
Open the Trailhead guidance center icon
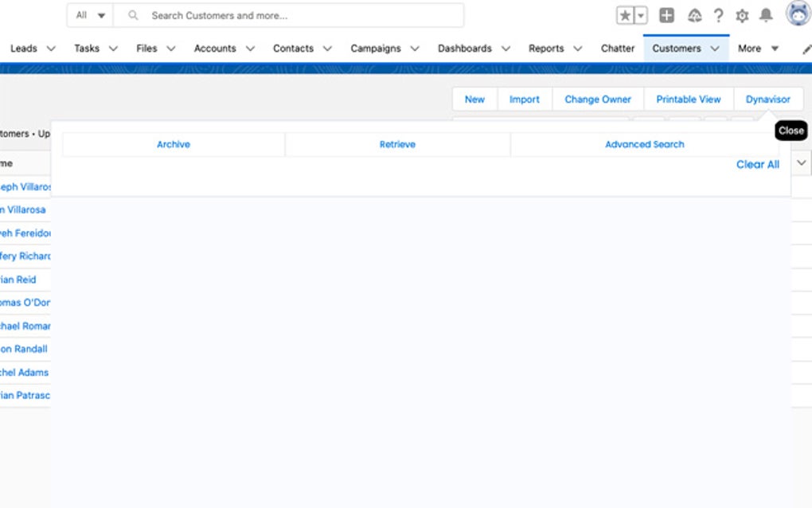693,15
